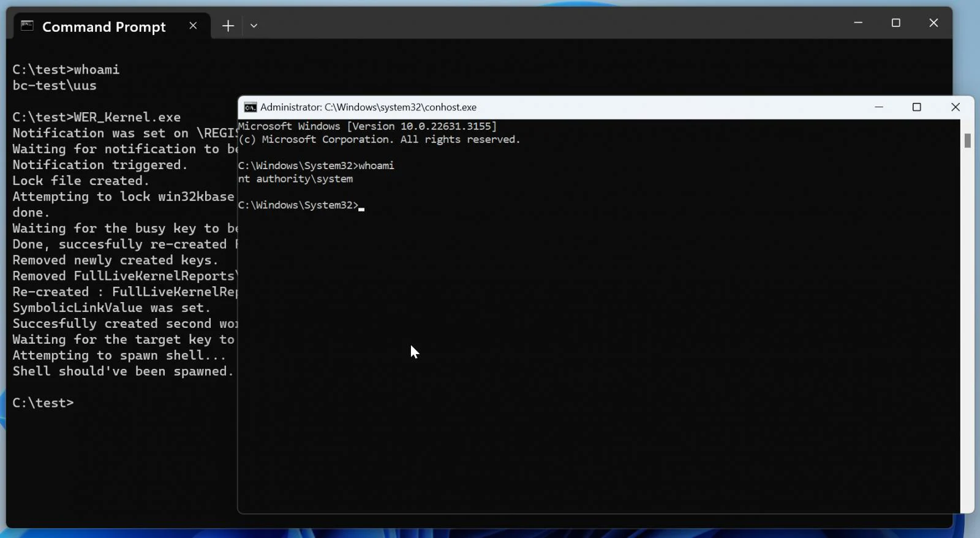
Task: Open the terminal profile dropdown chevron
Action: pos(254,26)
